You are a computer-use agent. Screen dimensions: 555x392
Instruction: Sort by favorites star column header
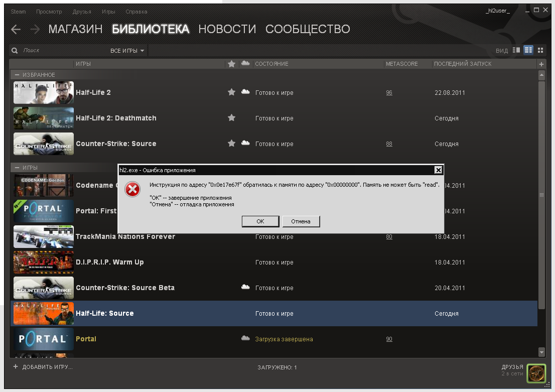[231, 64]
